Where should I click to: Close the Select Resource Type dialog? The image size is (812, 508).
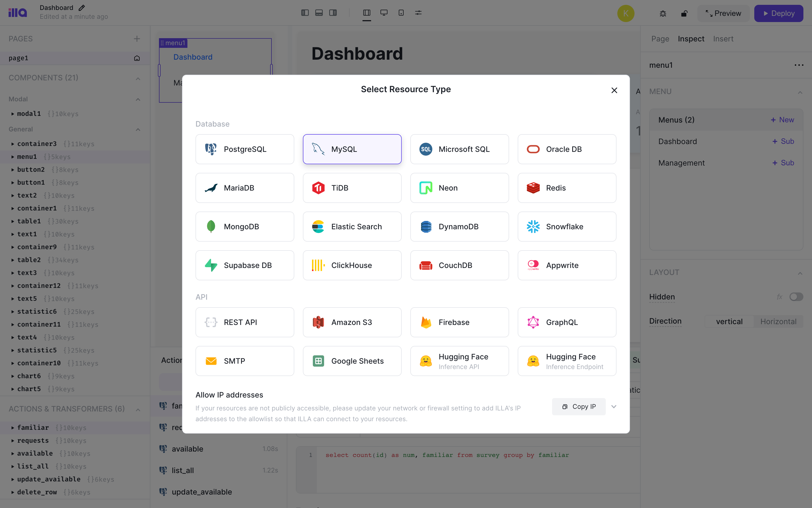(614, 90)
